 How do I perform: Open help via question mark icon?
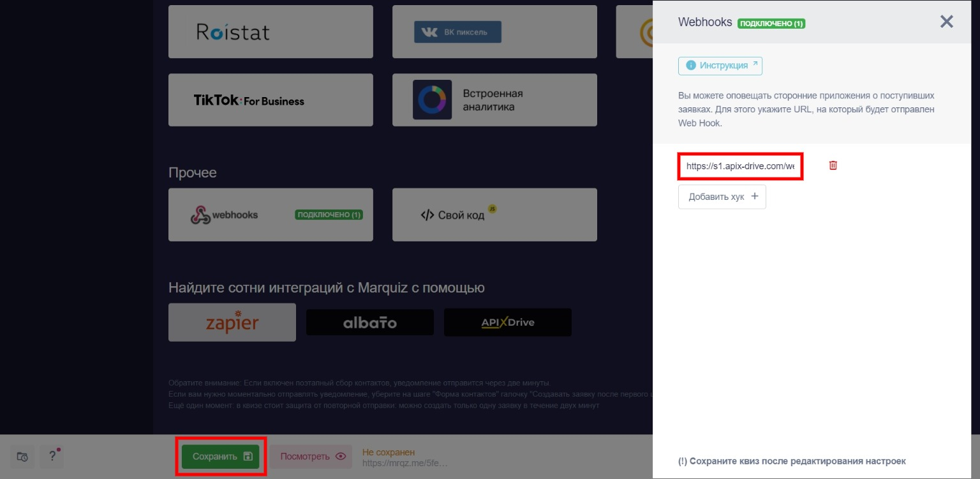coord(52,457)
